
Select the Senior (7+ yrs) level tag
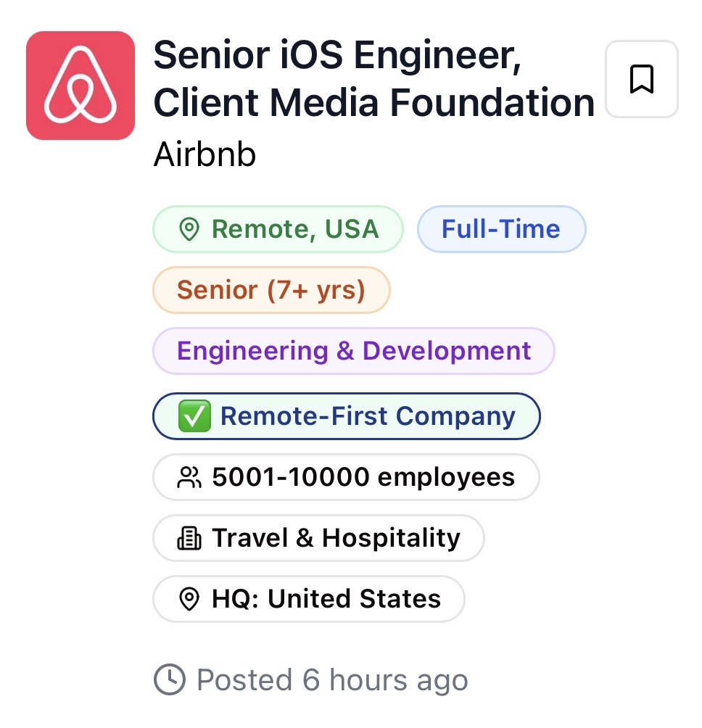point(271,289)
